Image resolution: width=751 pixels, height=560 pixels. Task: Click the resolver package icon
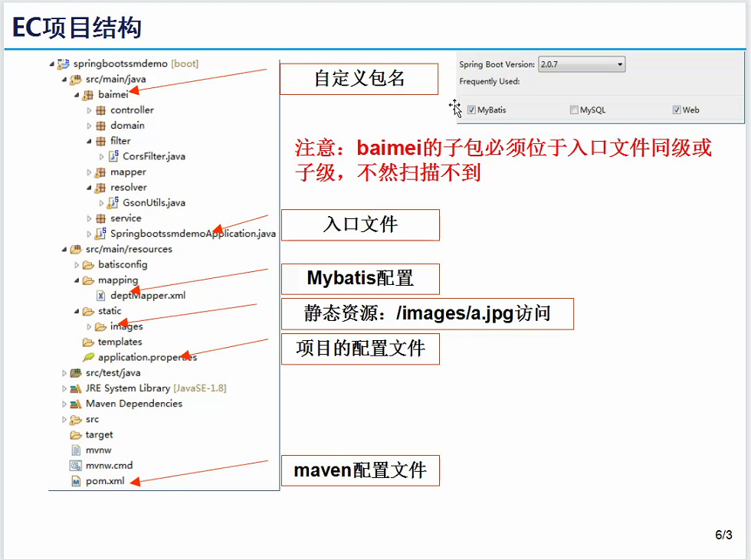[x=100, y=188]
